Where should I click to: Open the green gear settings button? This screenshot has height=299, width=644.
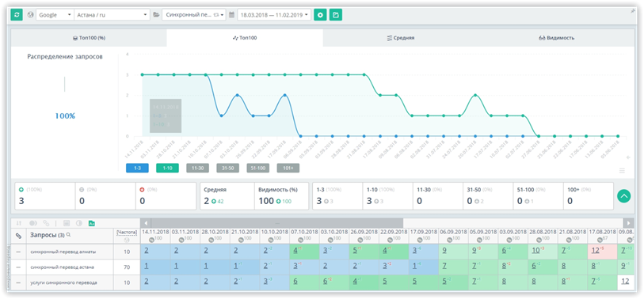coord(320,15)
